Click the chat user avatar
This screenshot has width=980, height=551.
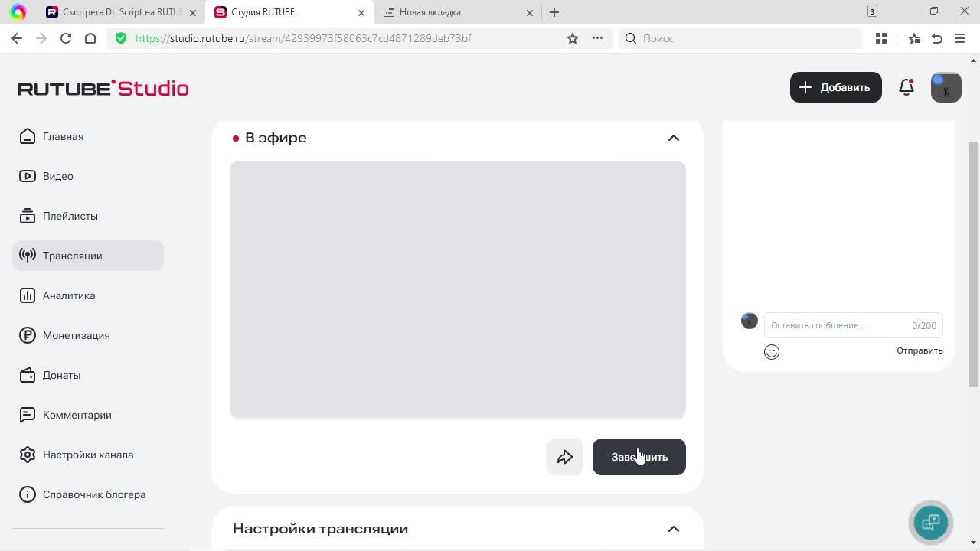pyautogui.click(x=750, y=321)
